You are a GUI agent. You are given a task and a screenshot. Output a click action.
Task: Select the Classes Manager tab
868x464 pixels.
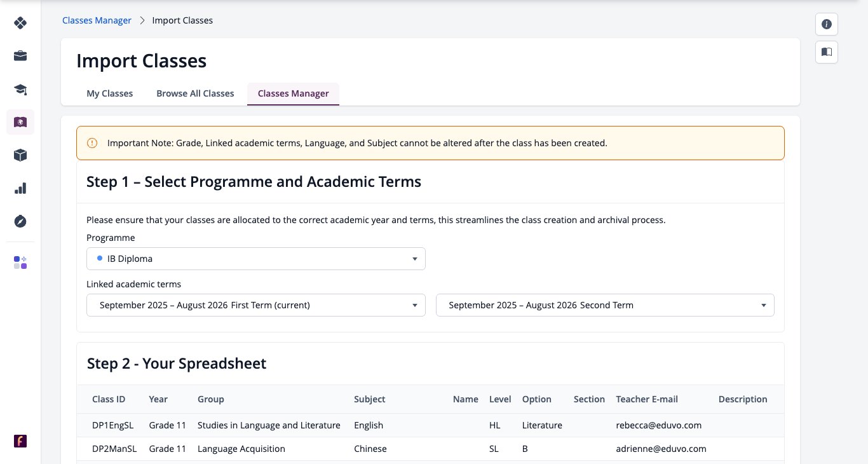[x=293, y=93]
